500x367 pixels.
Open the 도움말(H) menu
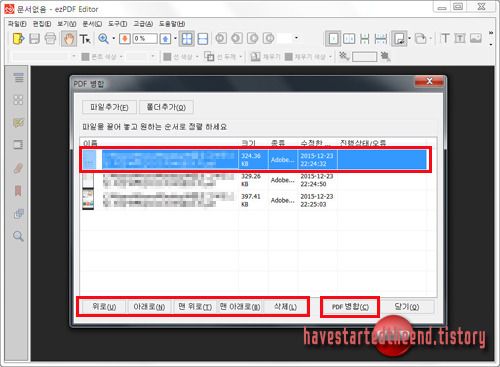[x=172, y=24]
